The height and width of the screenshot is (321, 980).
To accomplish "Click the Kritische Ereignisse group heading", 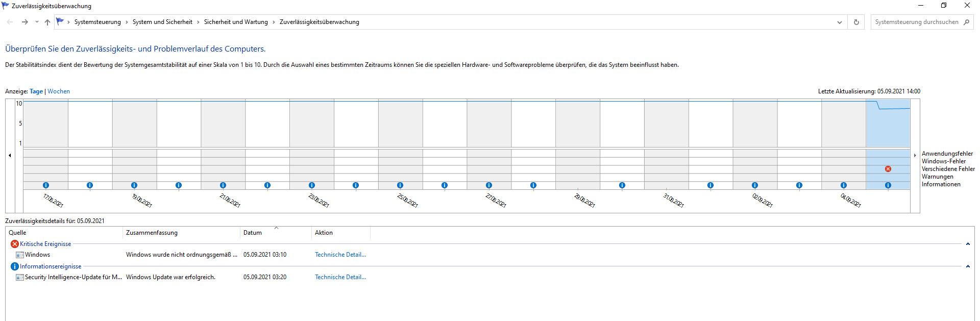I will (45, 244).
